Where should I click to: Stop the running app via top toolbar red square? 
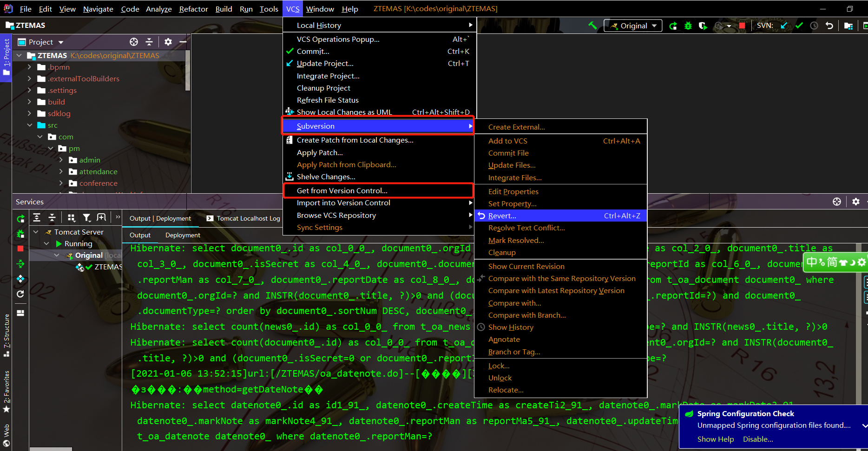pos(742,26)
